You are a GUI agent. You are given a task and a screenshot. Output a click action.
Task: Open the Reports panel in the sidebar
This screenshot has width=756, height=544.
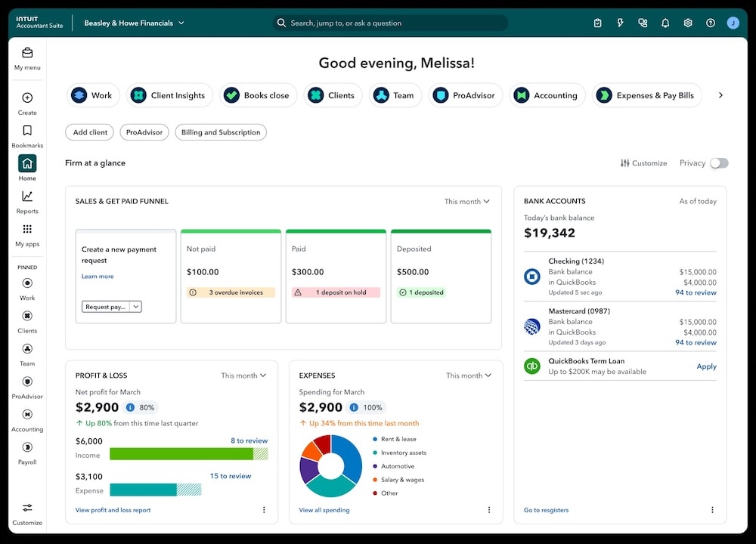(27, 200)
